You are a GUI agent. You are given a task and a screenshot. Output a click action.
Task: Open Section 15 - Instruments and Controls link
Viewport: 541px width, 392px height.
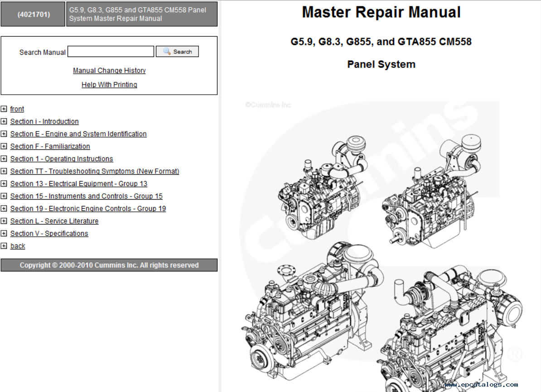(x=86, y=196)
